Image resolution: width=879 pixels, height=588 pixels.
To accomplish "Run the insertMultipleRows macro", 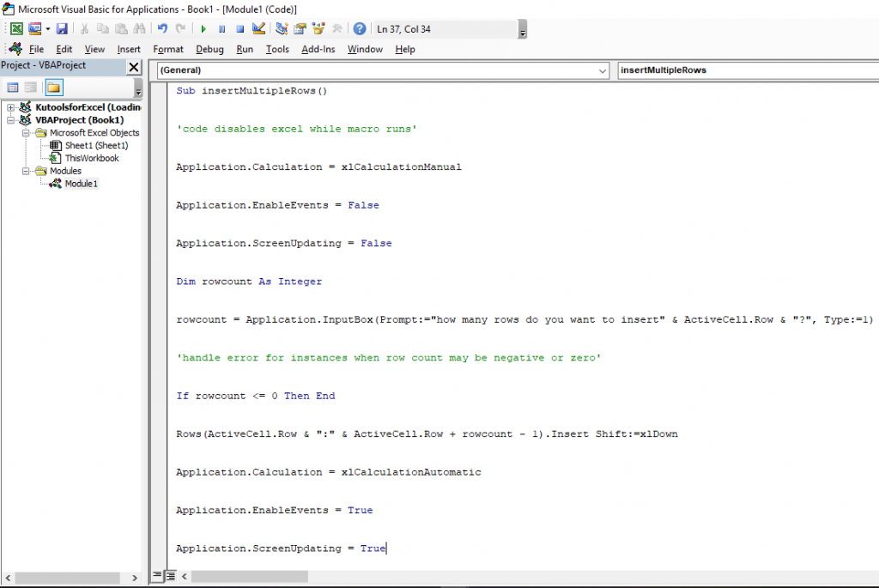I will pyautogui.click(x=203, y=28).
